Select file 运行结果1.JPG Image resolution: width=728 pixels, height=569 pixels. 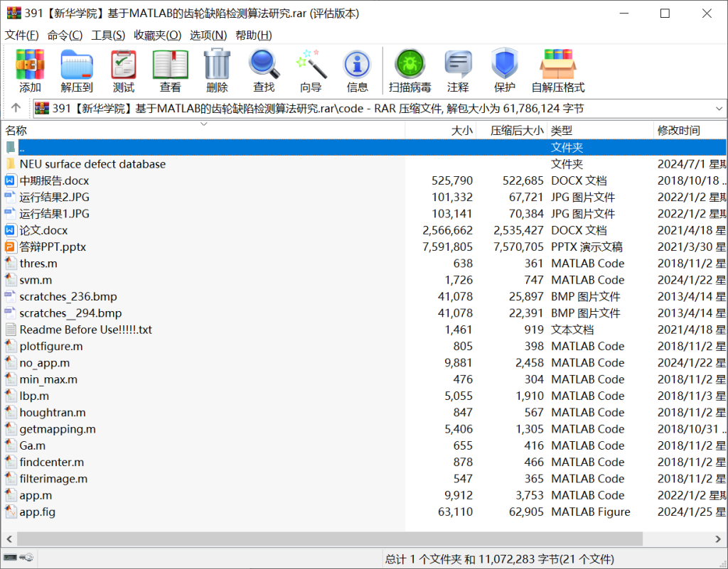click(x=54, y=214)
